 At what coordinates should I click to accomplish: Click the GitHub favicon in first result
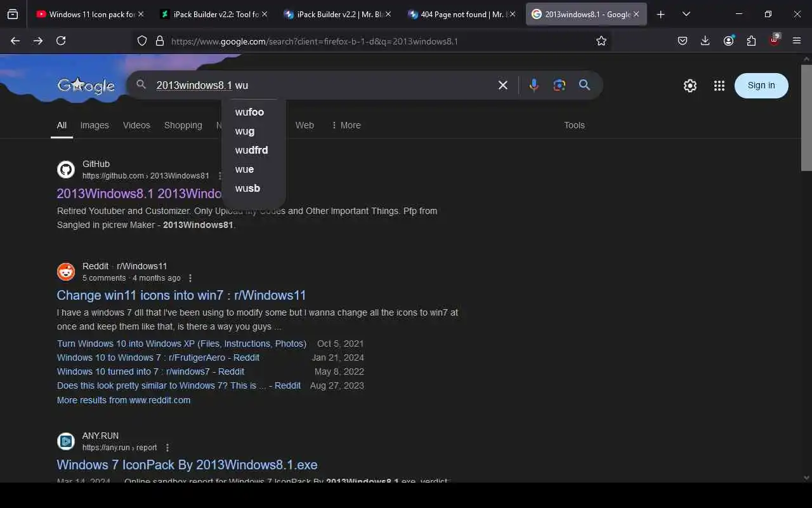tap(66, 170)
